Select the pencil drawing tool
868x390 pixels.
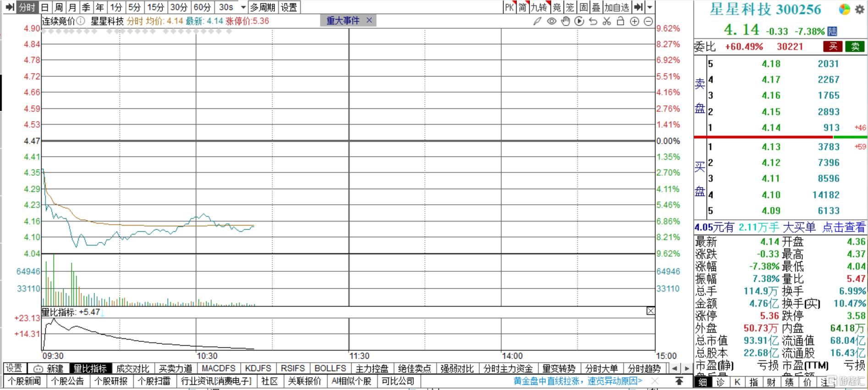(x=538, y=21)
